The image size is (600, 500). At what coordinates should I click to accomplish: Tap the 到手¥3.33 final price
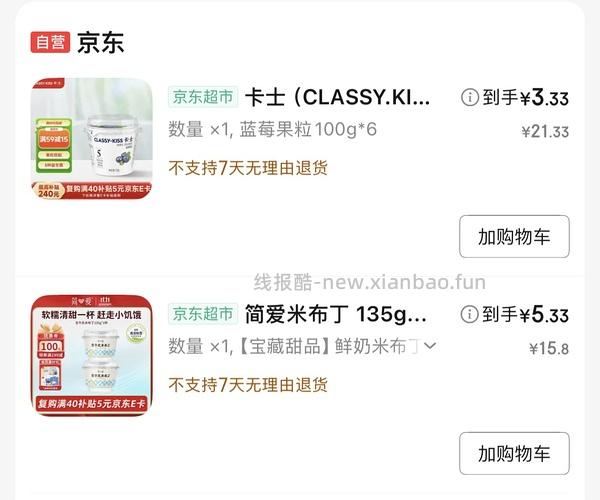(525, 97)
